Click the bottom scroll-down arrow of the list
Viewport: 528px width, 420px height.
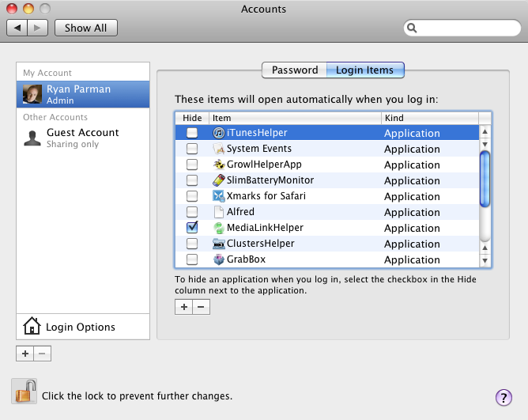pos(485,260)
